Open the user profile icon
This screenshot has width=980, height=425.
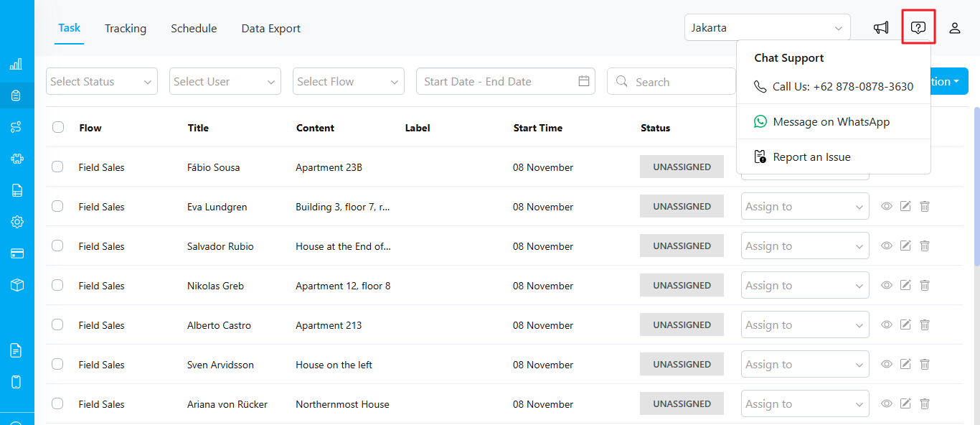pos(955,28)
